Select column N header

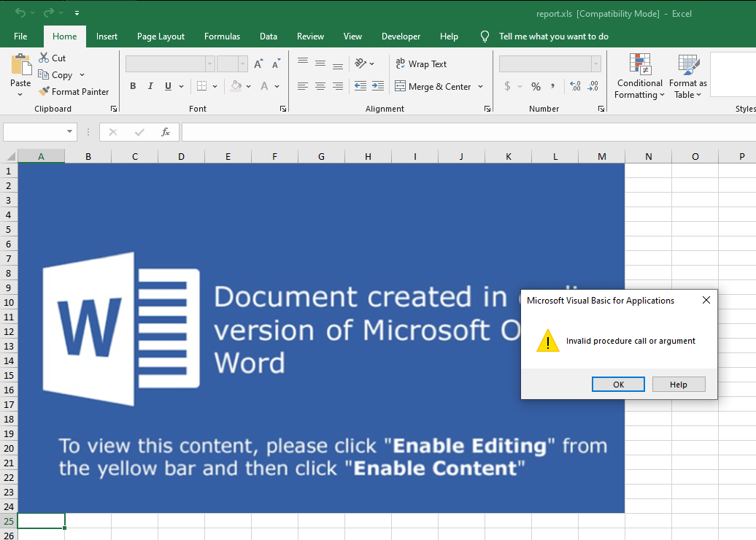click(649, 156)
